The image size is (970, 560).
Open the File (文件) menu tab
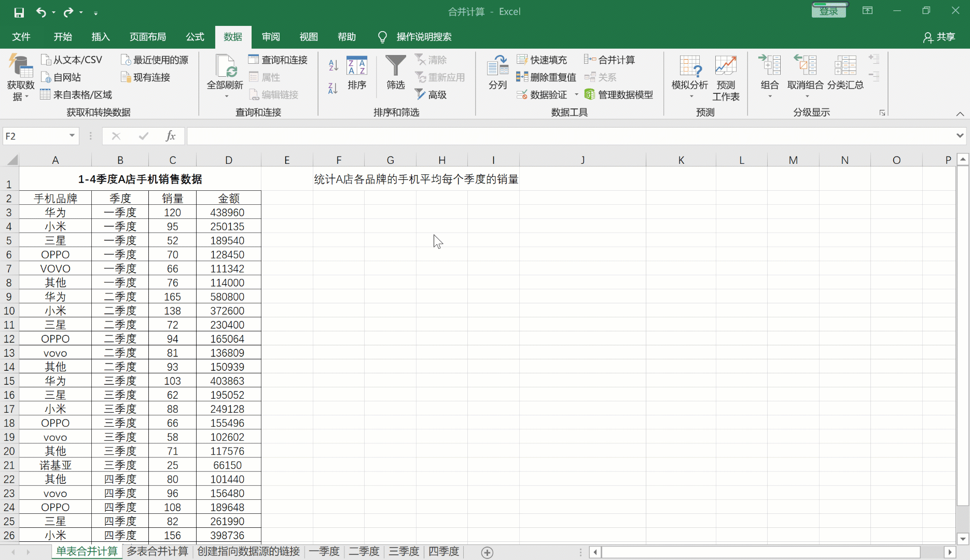[21, 37]
